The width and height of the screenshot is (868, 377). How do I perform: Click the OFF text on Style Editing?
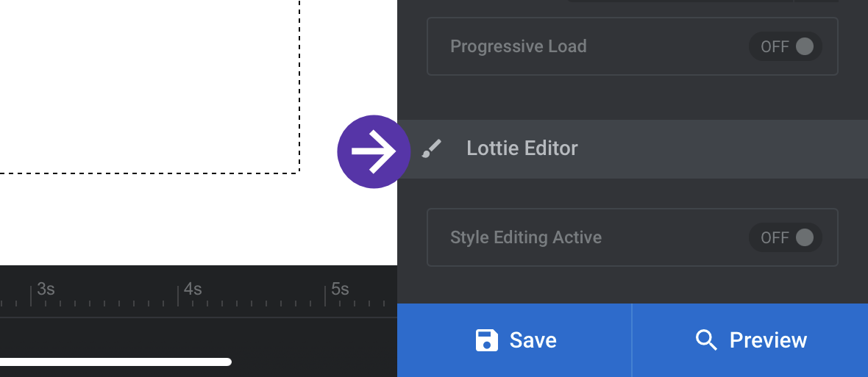[x=775, y=237]
